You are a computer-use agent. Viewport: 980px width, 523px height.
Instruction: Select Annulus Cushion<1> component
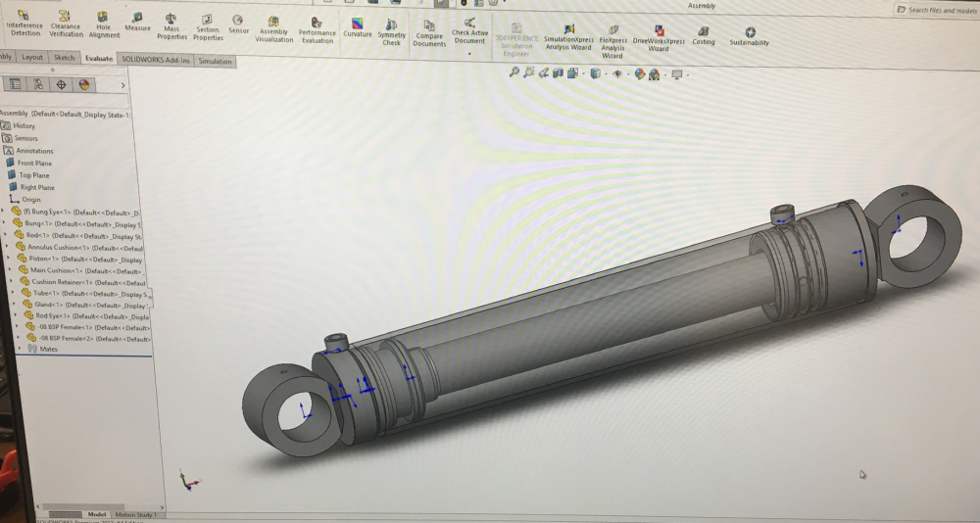click(x=80, y=247)
